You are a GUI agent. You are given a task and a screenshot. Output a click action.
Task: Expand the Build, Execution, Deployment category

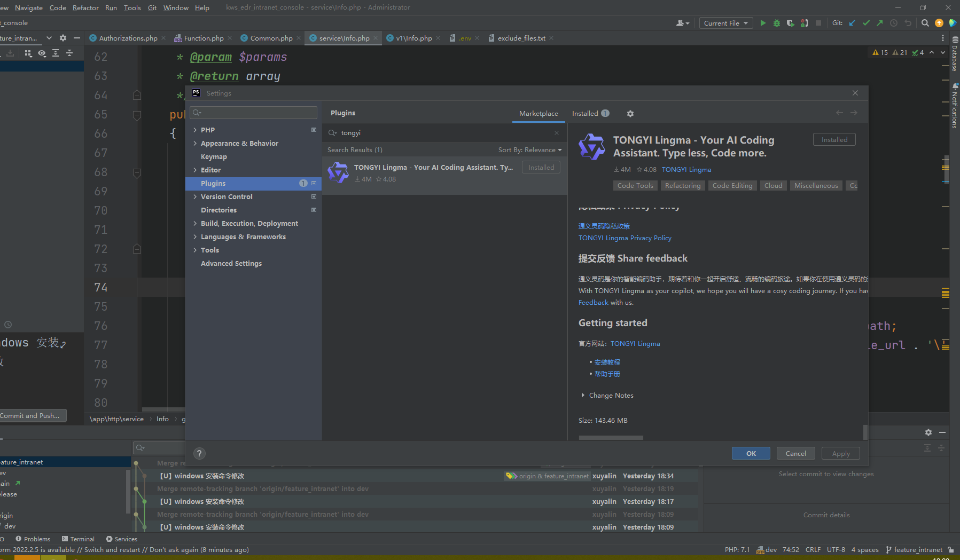(x=195, y=223)
